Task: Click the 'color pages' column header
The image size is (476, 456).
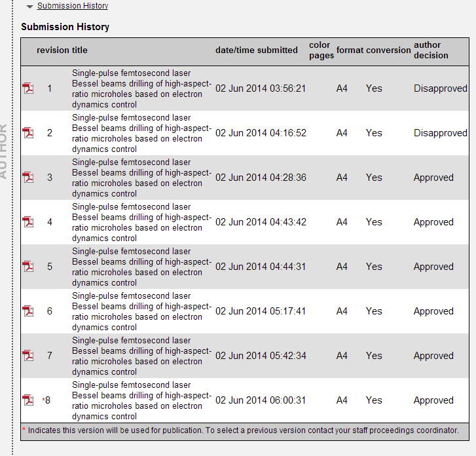Action: [321, 50]
